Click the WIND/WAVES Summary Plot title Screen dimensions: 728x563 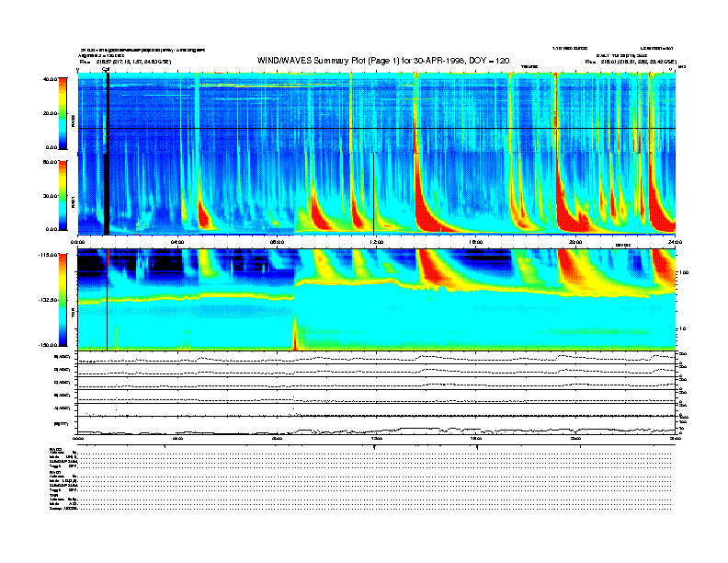coord(383,61)
